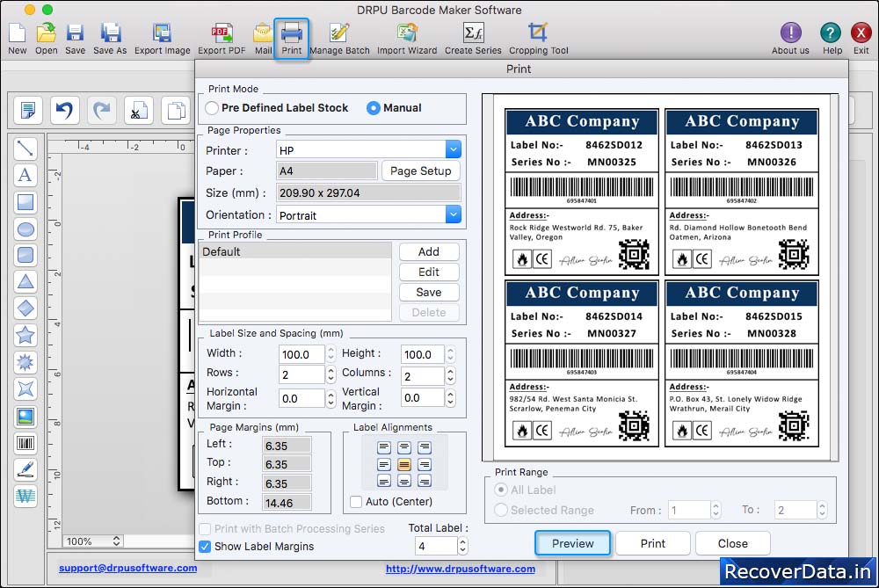879x588 pixels.
Task: Select the Text tool (A)
Action: 25,175
